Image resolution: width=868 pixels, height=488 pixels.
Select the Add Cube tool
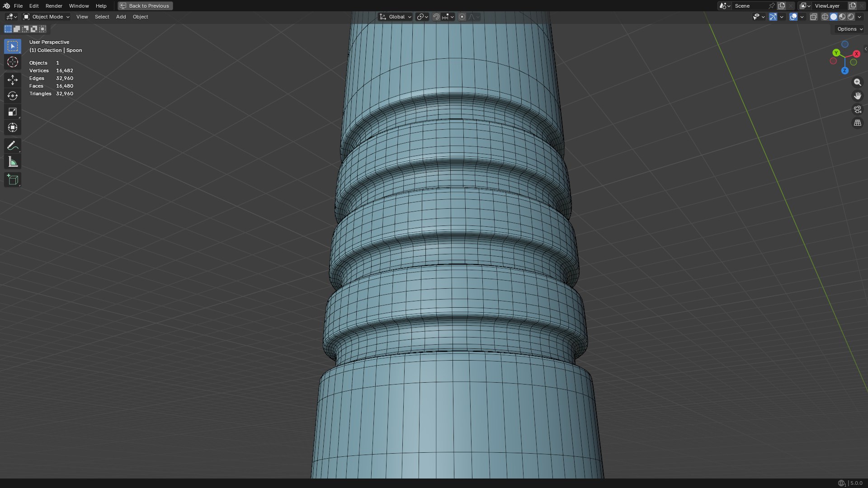point(13,180)
